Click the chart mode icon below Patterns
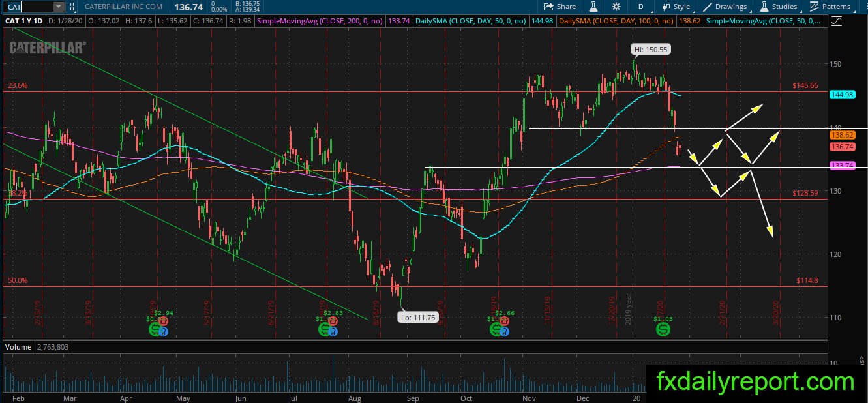 [836, 21]
